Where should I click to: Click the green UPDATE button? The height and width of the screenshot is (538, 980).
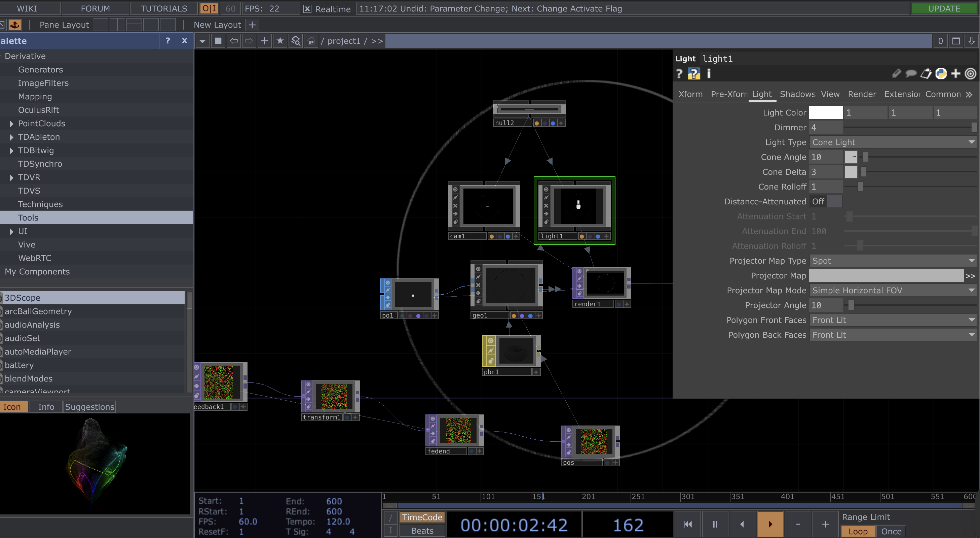(x=944, y=8)
